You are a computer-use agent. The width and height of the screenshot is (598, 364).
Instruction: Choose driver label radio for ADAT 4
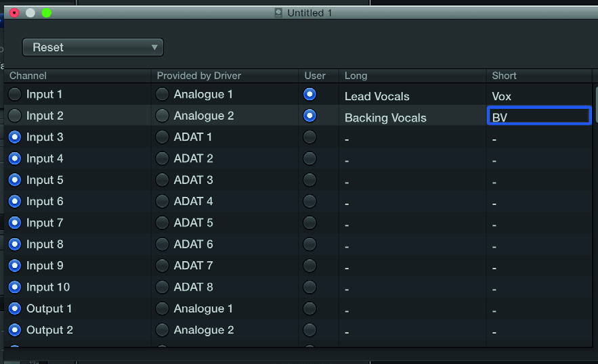click(162, 201)
